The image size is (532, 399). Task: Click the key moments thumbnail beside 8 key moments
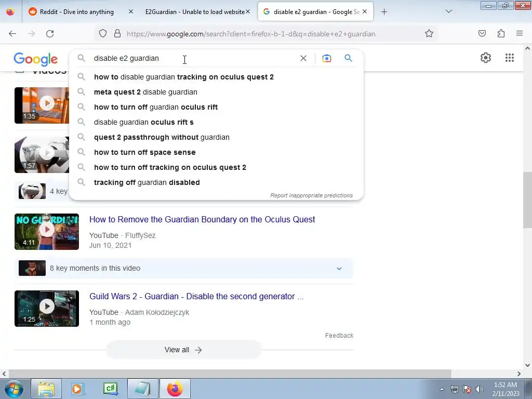32,269
